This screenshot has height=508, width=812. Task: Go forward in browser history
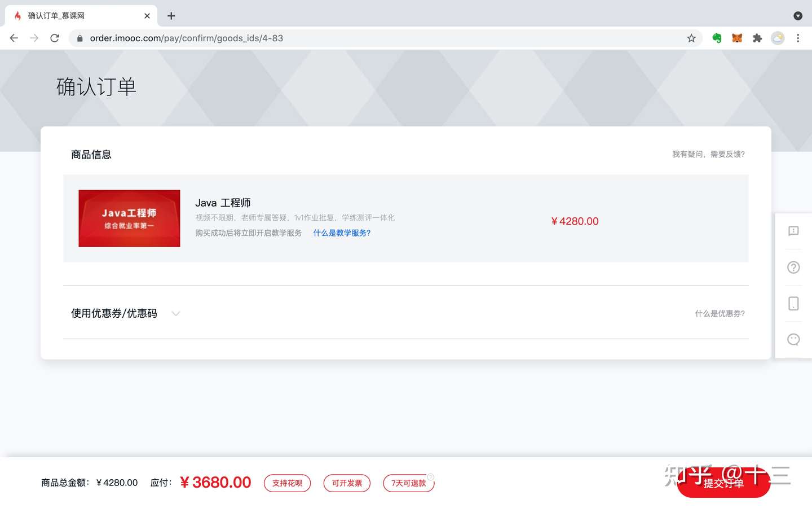[x=34, y=38]
